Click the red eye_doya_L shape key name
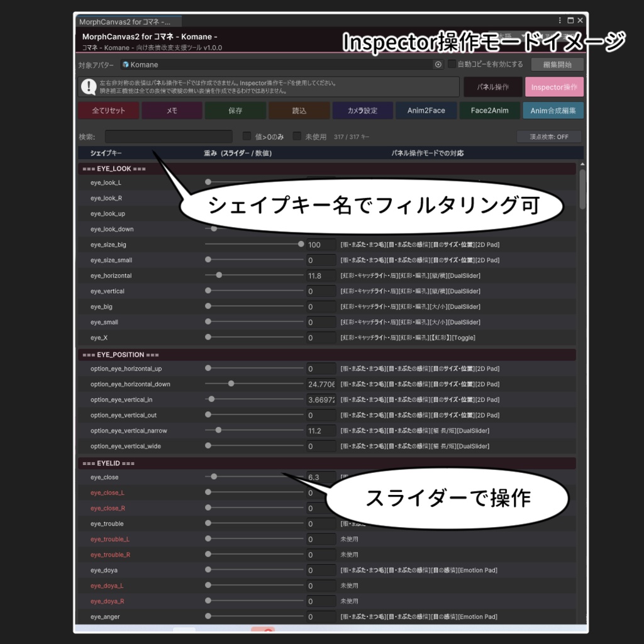The width and height of the screenshot is (644, 644). tap(107, 586)
